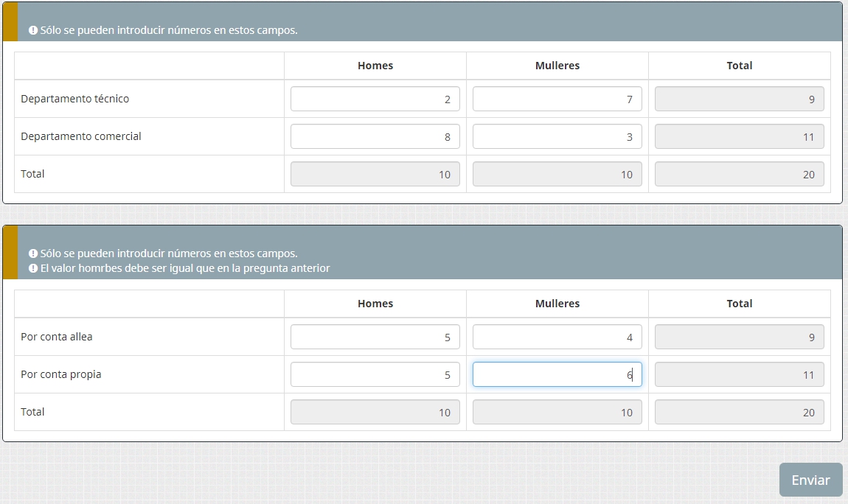Click Total field of Por conta allea row
The width and height of the screenshot is (848, 504).
tap(740, 337)
